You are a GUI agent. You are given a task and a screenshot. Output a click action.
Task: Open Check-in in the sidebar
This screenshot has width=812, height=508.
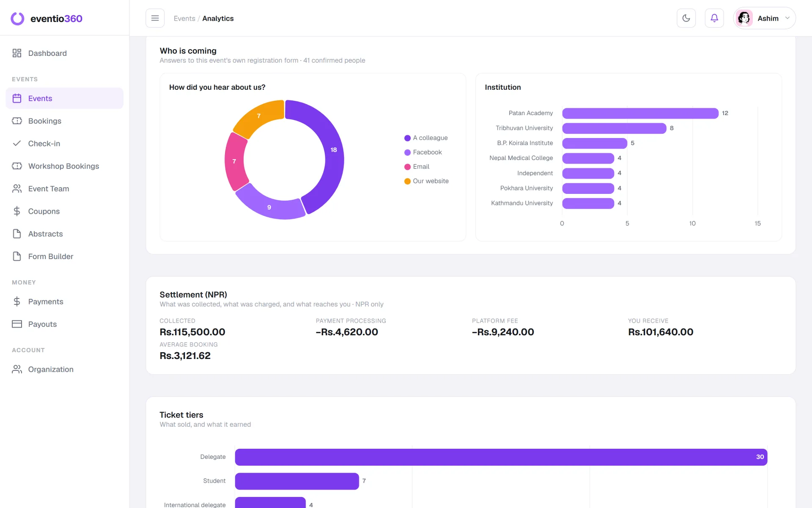pyautogui.click(x=64, y=144)
